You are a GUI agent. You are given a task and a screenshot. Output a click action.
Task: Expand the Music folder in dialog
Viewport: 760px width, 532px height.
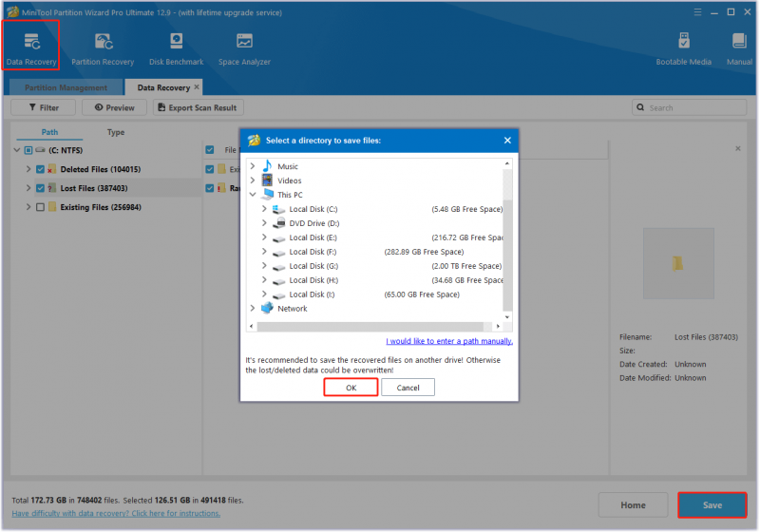(253, 165)
